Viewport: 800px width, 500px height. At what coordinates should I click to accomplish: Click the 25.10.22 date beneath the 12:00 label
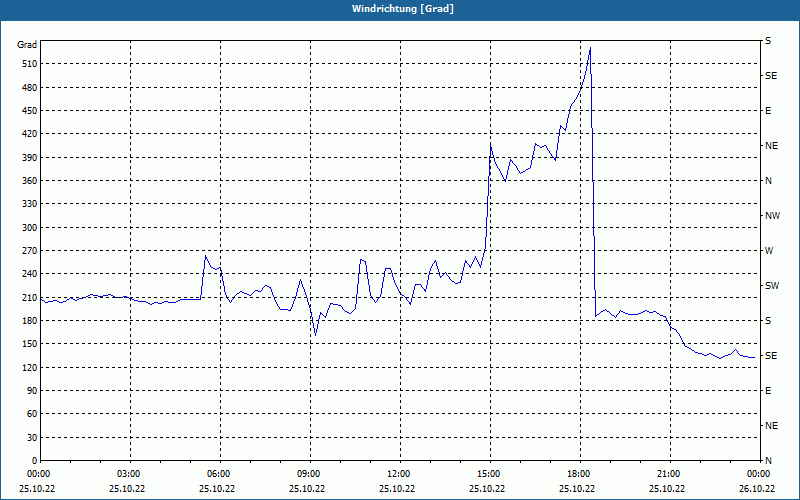397,489
